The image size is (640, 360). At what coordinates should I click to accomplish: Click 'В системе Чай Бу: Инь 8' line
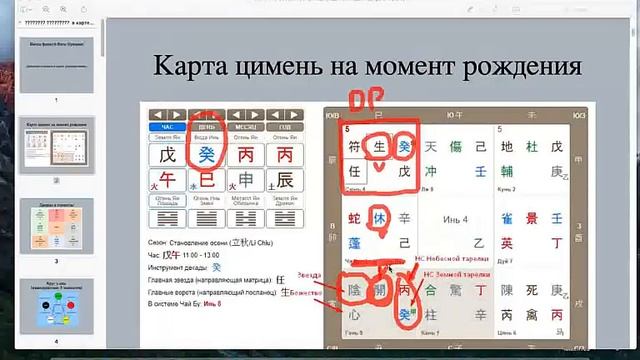(184, 304)
